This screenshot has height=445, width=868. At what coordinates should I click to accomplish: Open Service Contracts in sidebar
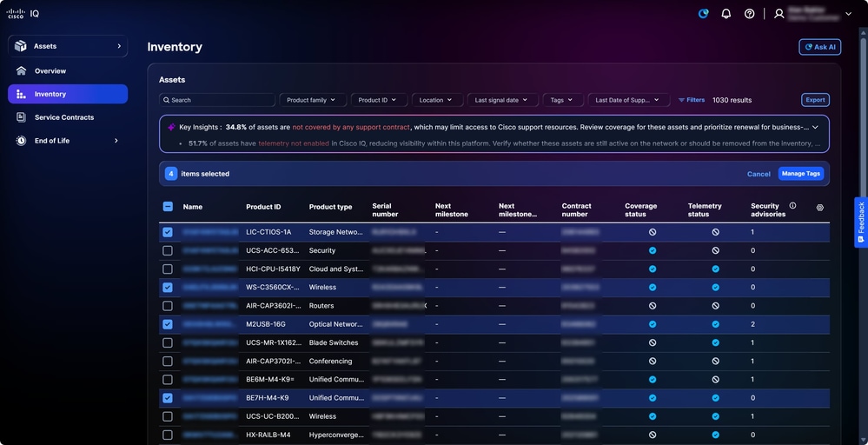click(x=68, y=117)
